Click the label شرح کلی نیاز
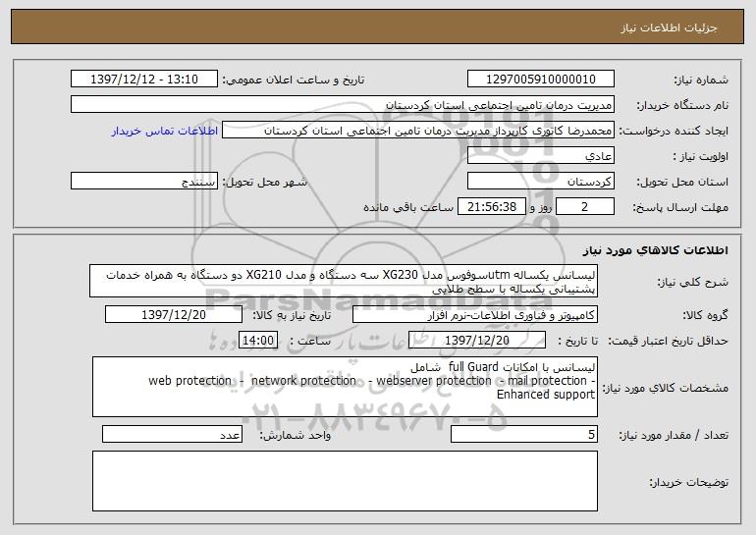The height and width of the screenshot is (535, 756). tap(693, 283)
